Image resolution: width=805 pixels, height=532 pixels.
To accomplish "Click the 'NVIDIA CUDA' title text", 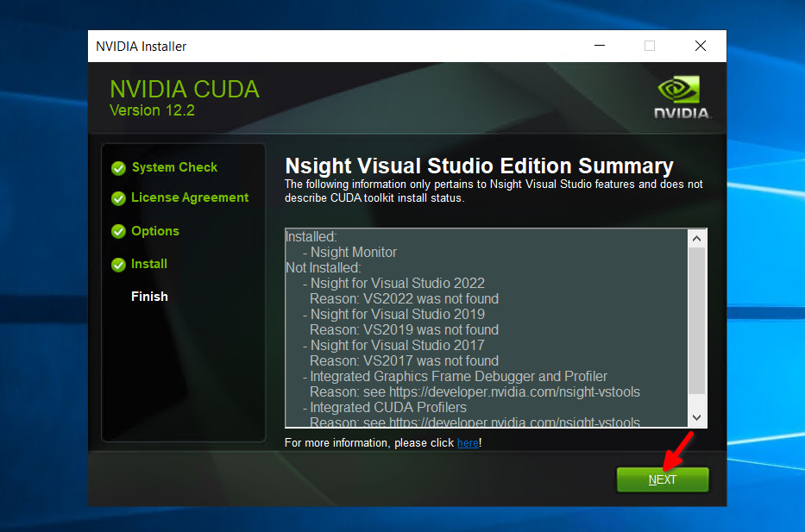I will [x=185, y=90].
